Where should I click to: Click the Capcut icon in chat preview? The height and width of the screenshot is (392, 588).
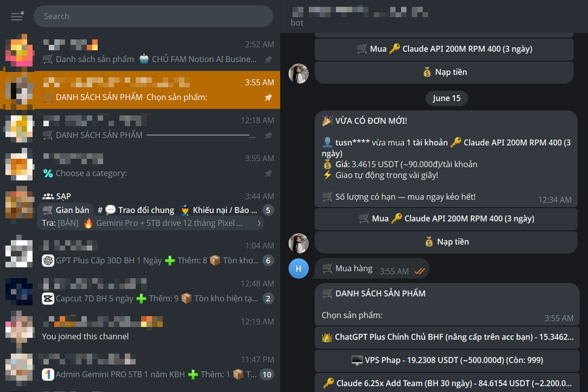(x=48, y=299)
